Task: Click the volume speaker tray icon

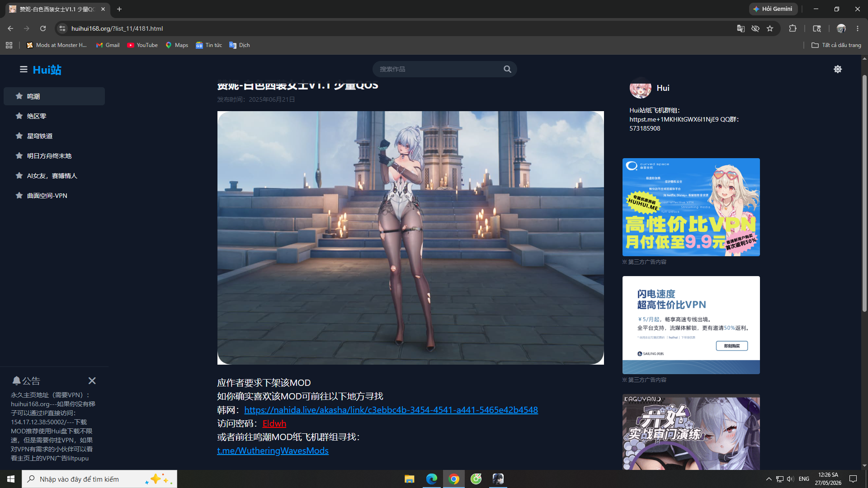Action: click(790, 479)
